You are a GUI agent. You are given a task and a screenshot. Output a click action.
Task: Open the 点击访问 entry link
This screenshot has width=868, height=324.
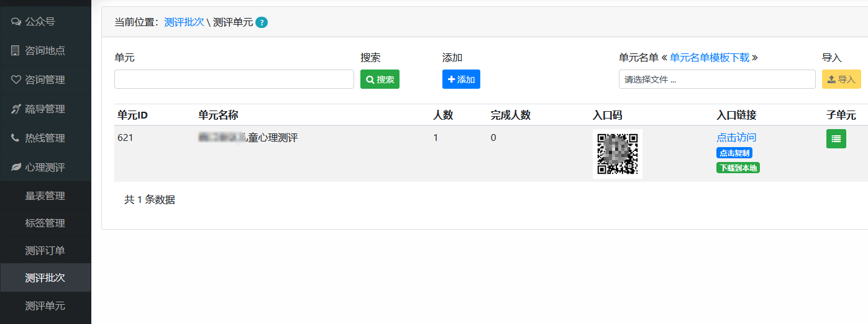(736, 138)
